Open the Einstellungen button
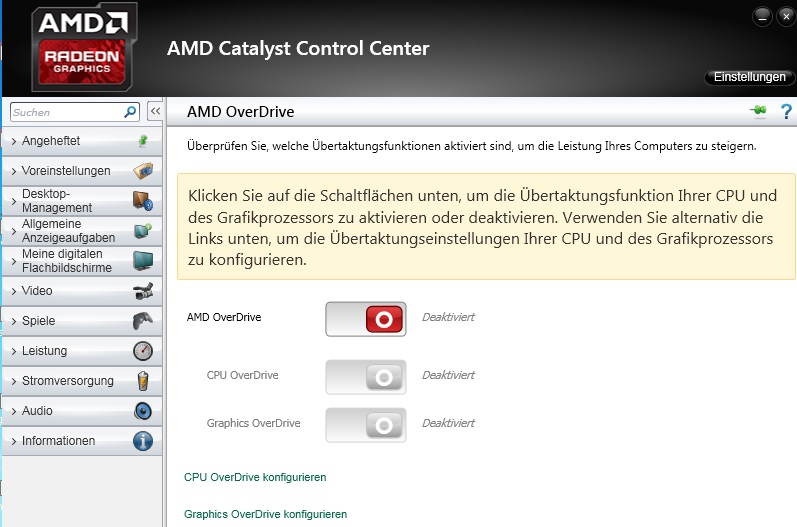The height and width of the screenshot is (527, 797). (x=750, y=77)
